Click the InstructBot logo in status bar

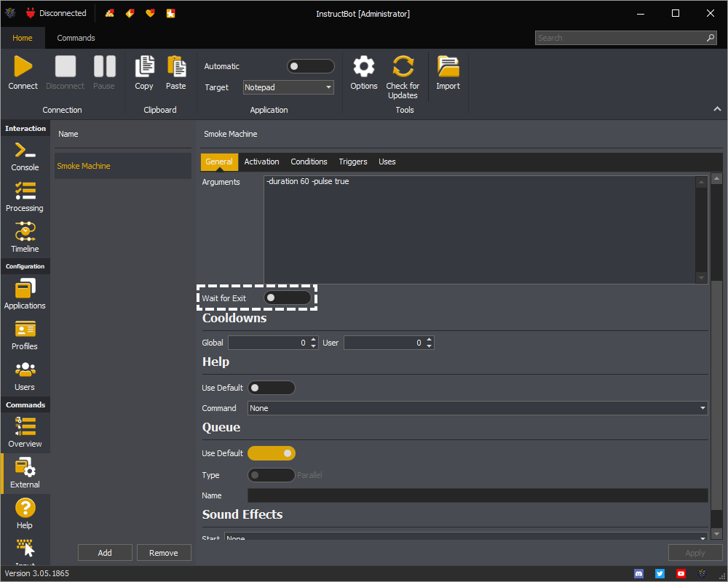coord(702,574)
